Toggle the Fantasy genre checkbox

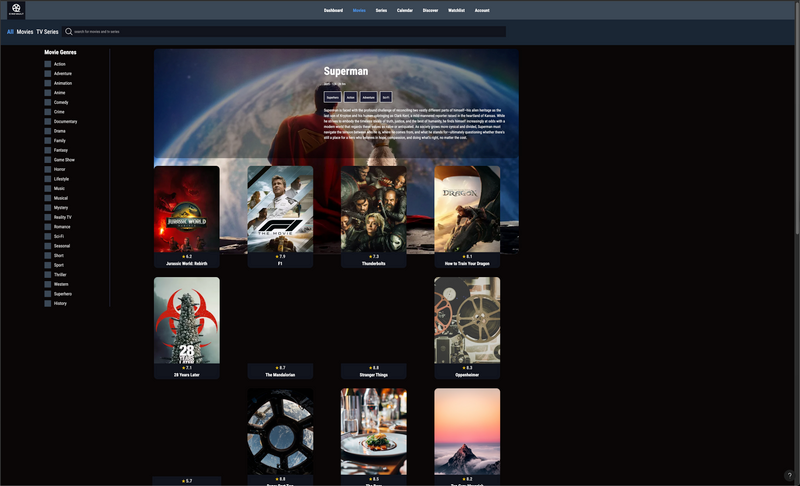[47, 150]
